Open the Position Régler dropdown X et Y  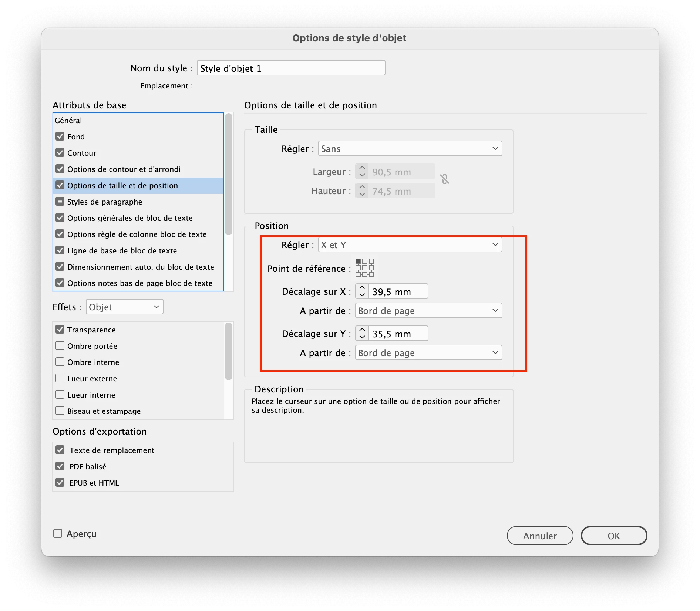click(410, 245)
